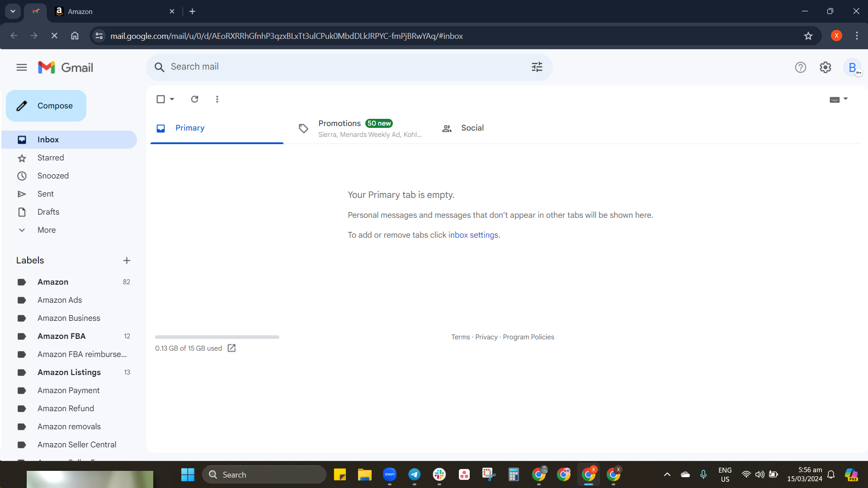Switch to the Primary tab
Image resolution: width=868 pixels, height=488 pixels.
(x=217, y=128)
